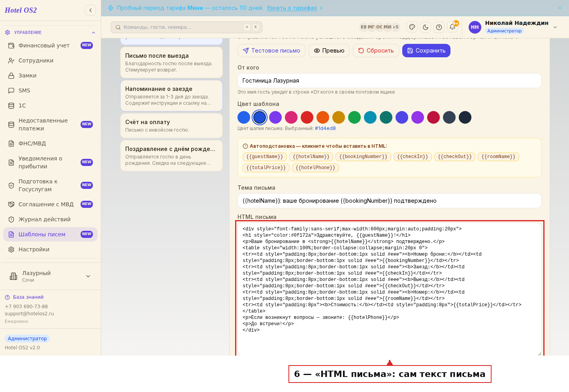
Task: Click the От кого input field
Action: coord(390,81)
